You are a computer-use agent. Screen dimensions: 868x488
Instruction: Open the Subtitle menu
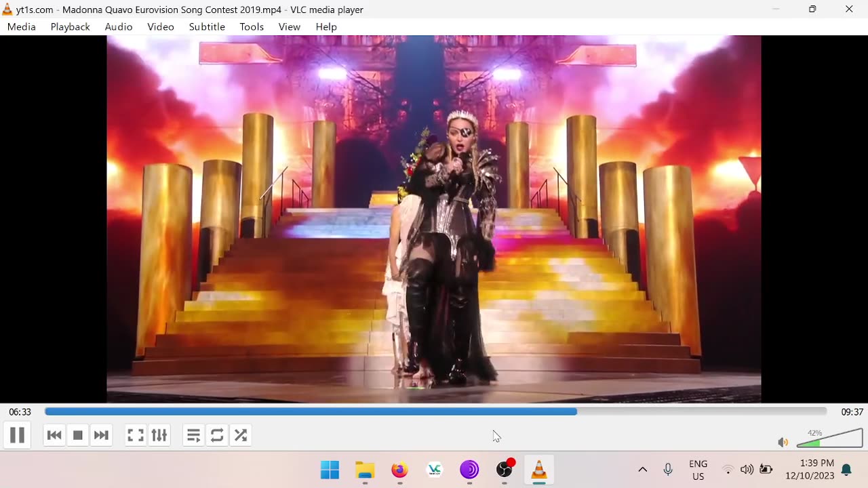pyautogui.click(x=207, y=26)
